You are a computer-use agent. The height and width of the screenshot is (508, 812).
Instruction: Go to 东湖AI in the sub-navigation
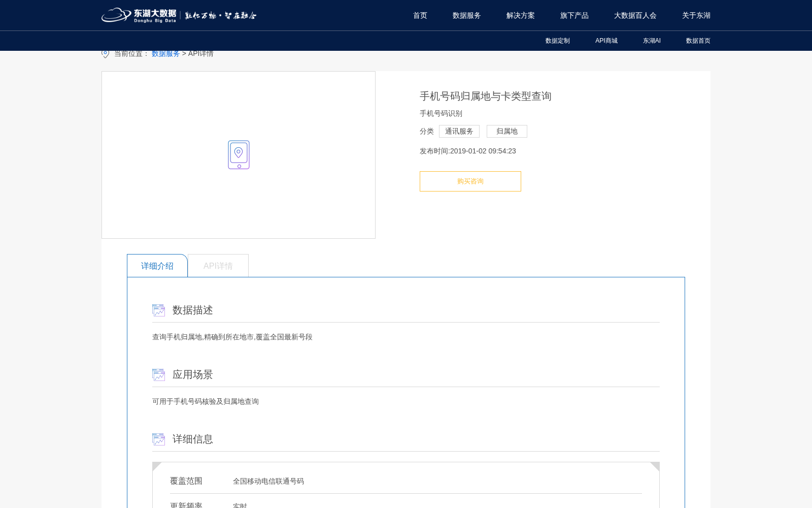tap(652, 41)
